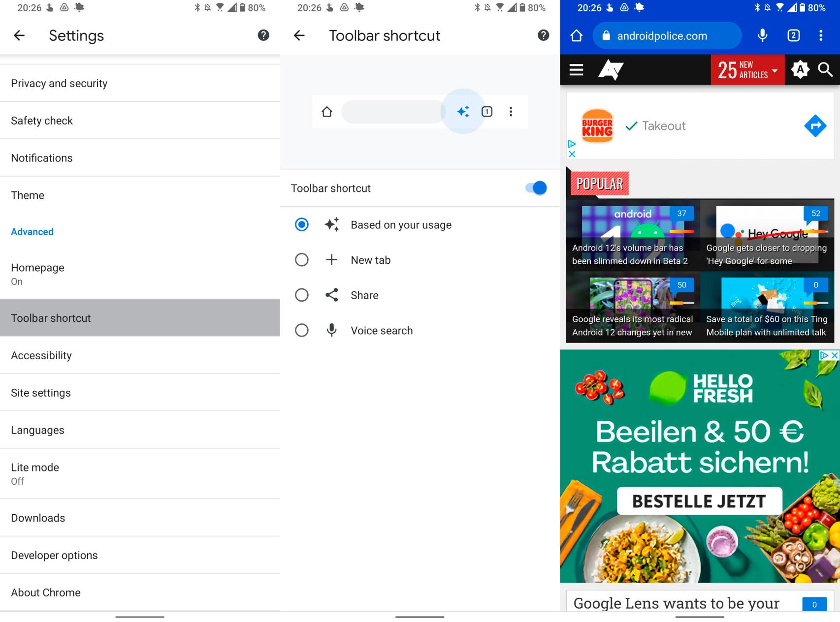This screenshot has height=622, width=840.
Task: Tap the home icon in blue Chrome toolbar
Action: pyautogui.click(x=576, y=35)
